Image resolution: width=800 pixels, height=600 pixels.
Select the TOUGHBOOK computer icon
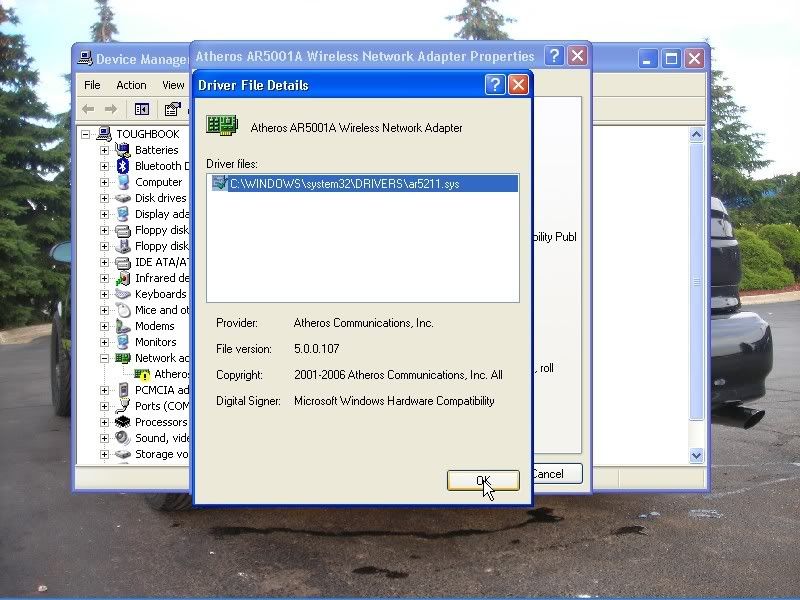tap(104, 134)
